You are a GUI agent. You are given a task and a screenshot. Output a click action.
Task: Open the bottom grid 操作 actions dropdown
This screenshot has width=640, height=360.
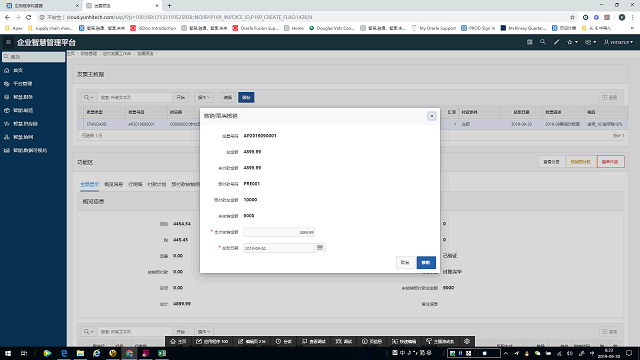tap(204, 332)
